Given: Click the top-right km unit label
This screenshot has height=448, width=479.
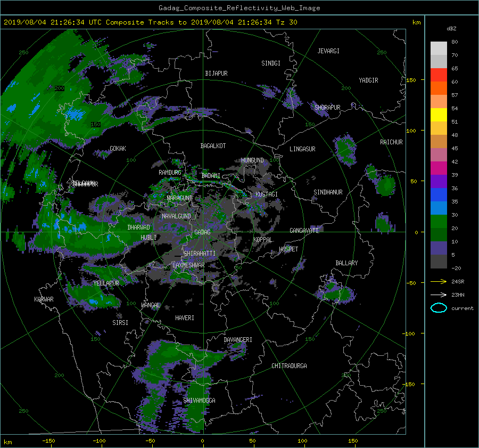Looking at the screenshot, I should point(416,22).
